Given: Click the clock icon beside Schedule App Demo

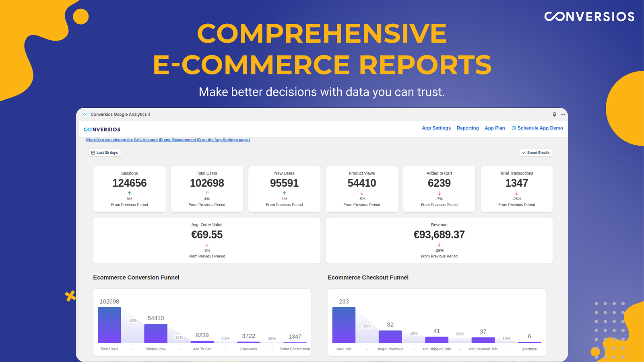Looking at the screenshot, I should pos(514,128).
